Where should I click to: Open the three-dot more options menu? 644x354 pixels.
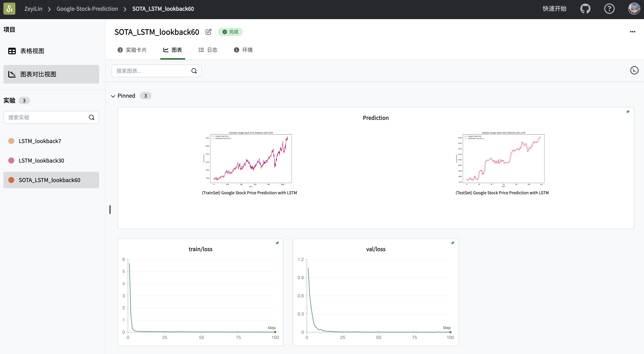[x=633, y=32]
